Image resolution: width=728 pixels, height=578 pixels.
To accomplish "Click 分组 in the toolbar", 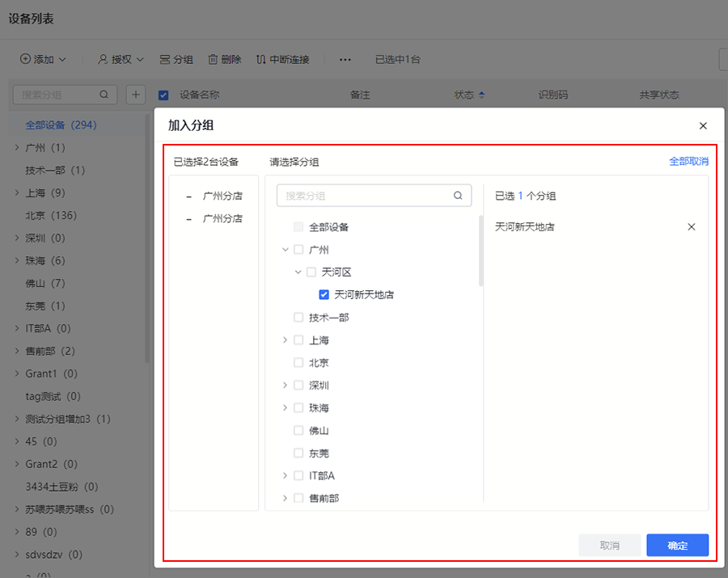I will click(x=176, y=59).
